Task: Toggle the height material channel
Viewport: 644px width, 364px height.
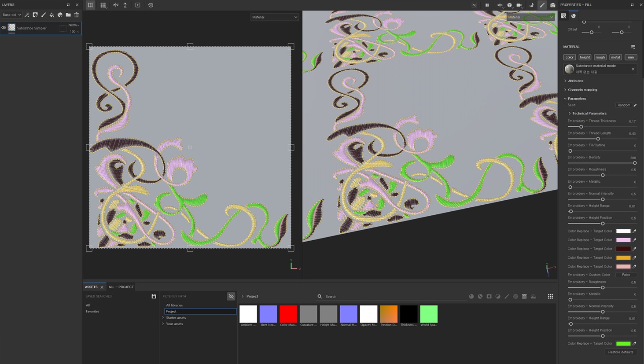Action: [x=585, y=57]
